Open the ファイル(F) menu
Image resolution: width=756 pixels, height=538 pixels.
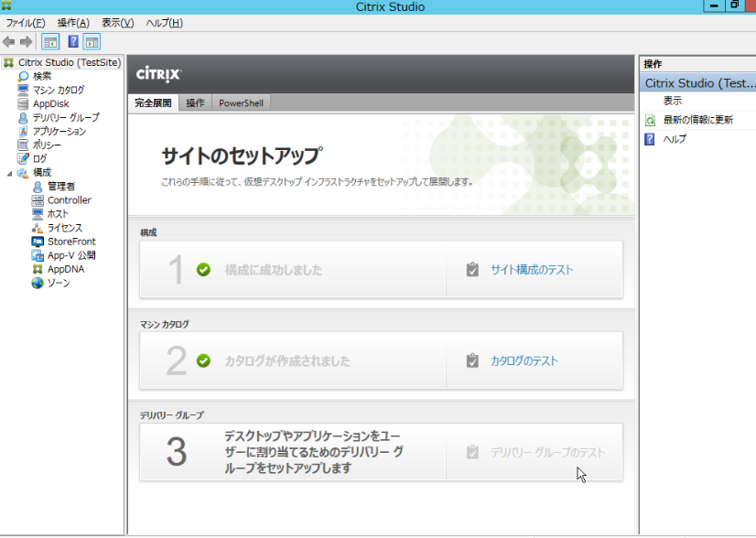coord(25,23)
